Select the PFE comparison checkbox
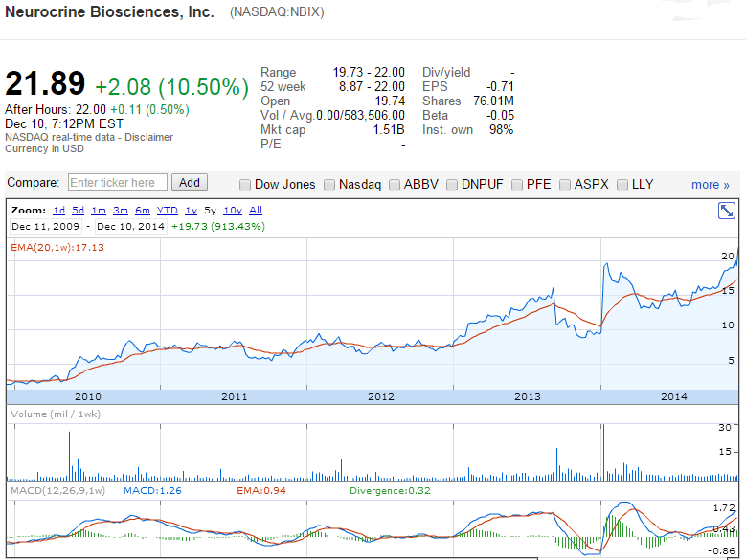Image resolution: width=746 pixels, height=560 pixels. (517, 185)
